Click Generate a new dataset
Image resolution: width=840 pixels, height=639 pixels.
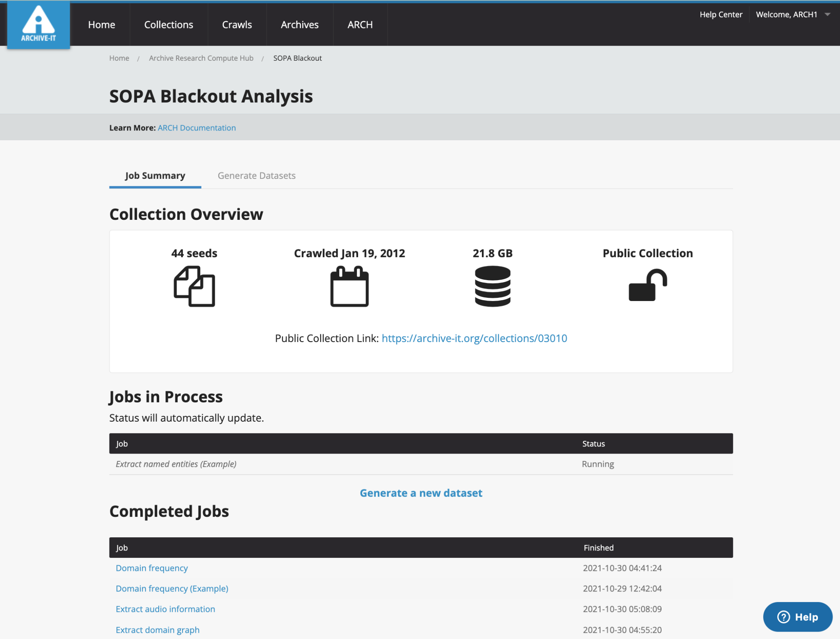[421, 493]
